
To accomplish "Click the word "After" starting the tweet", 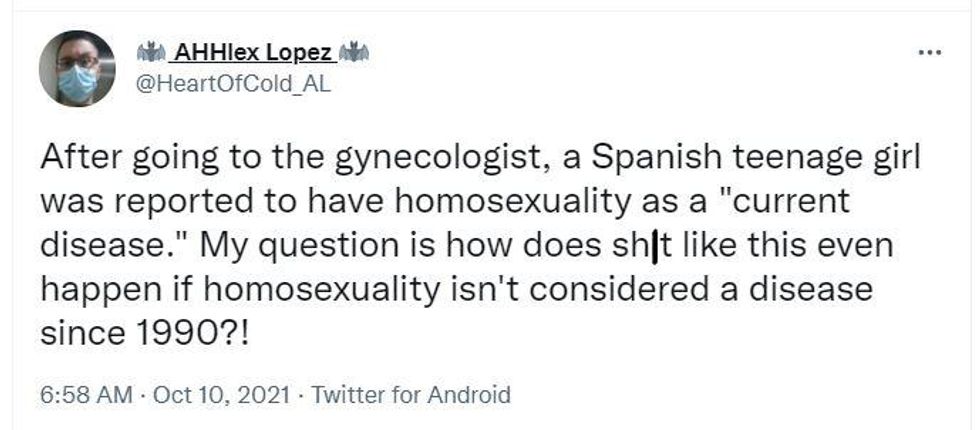I will (77, 157).
